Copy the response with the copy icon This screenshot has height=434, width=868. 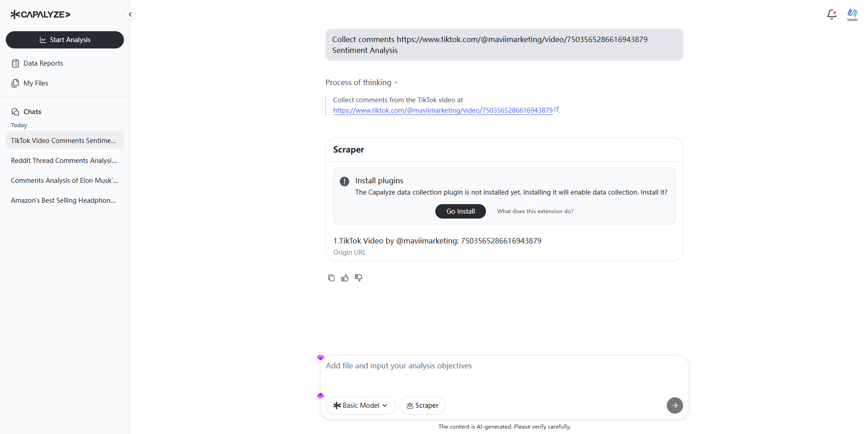pyautogui.click(x=331, y=278)
